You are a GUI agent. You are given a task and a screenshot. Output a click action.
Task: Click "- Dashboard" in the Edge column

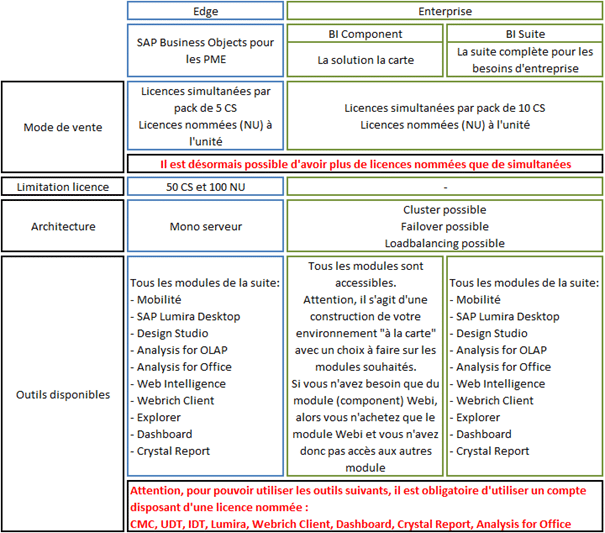(x=161, y=434)
